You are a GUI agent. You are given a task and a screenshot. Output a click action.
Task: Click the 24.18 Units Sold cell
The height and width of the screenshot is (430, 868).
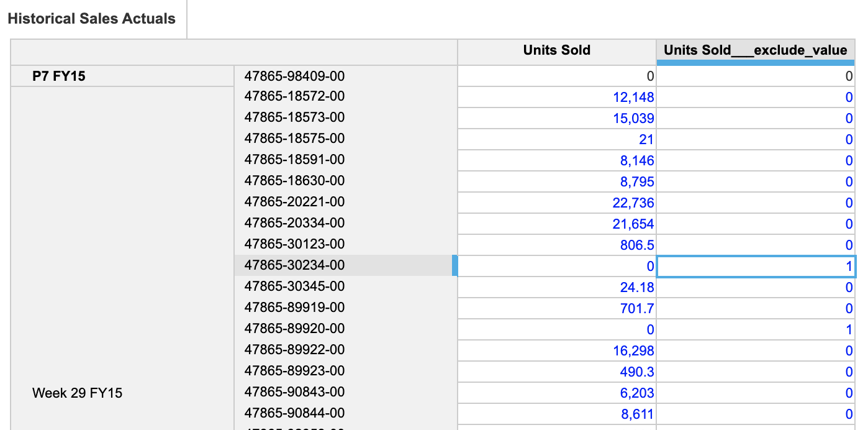coord(557,287)
